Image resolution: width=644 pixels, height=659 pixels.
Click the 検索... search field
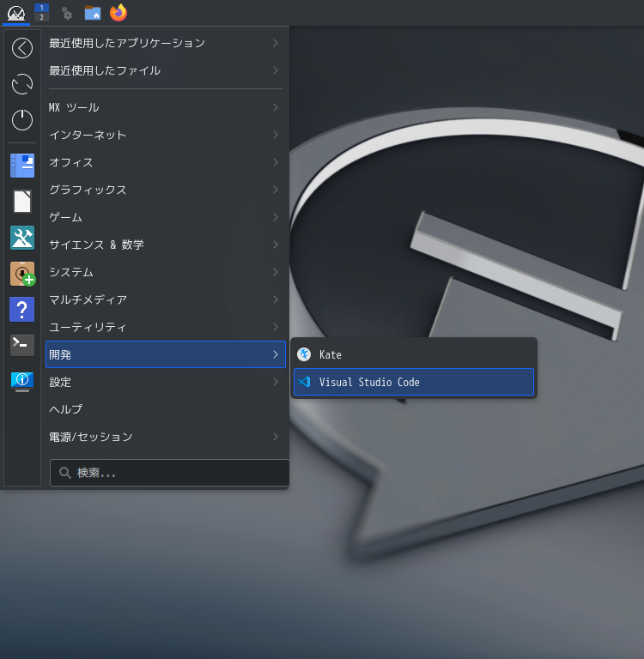tap(169, 473)
